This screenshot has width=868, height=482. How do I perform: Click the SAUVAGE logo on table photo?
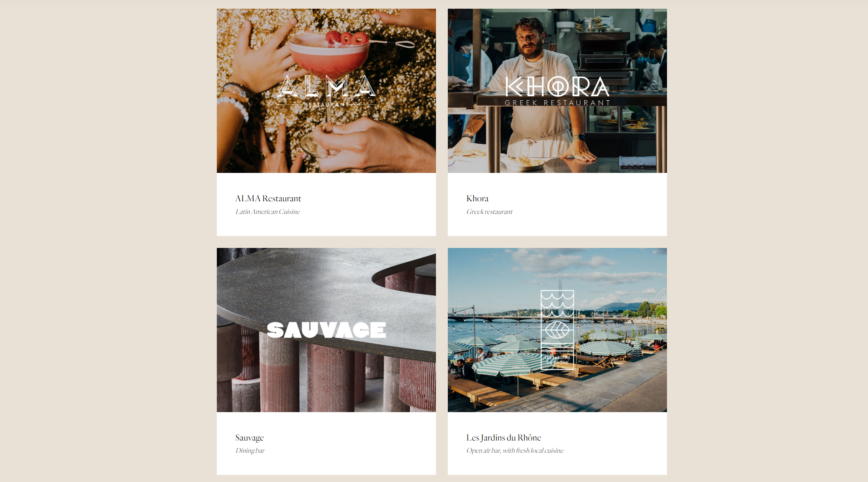326,330
